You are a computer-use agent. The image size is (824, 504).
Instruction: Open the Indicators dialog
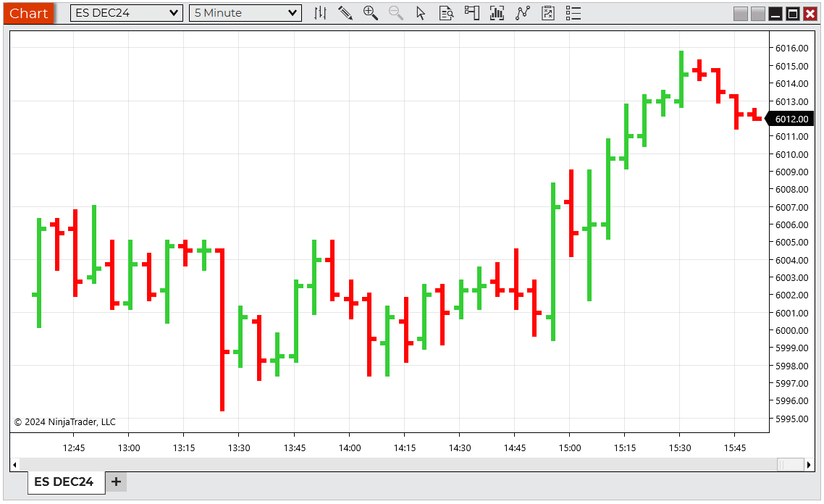[x=522, y=13]
